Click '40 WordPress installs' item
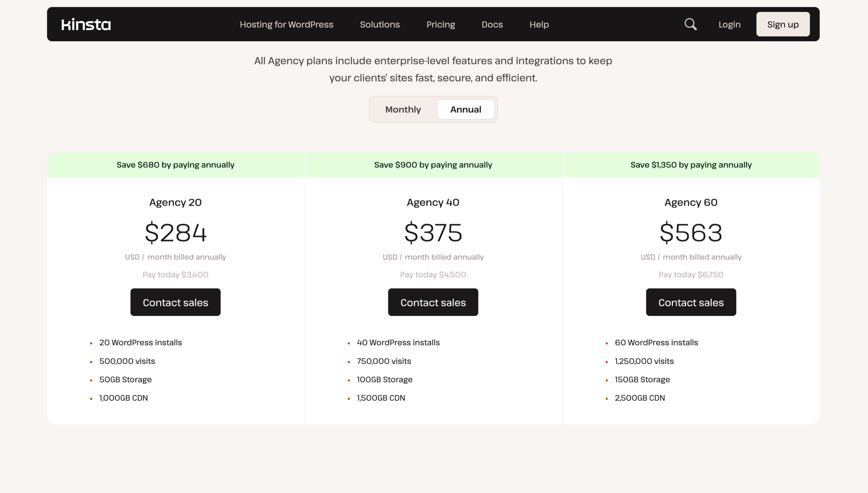Viewport: 868px width, 493px height. 398,342
